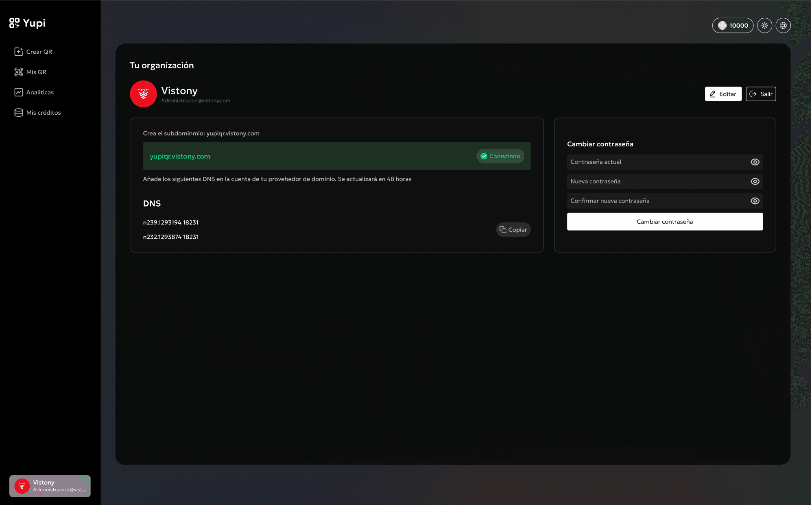The image size is (812, 505).
Task: Click the Yupi logo icon
Action: coord(14,23)
